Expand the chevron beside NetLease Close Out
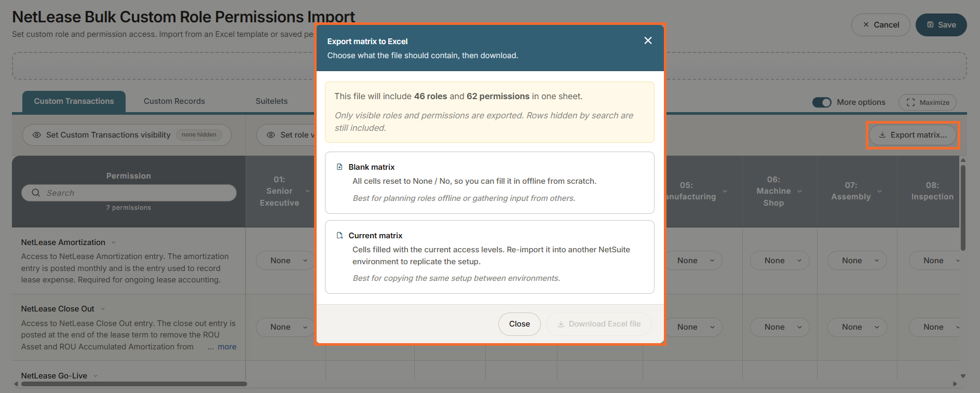 [103, 309]
